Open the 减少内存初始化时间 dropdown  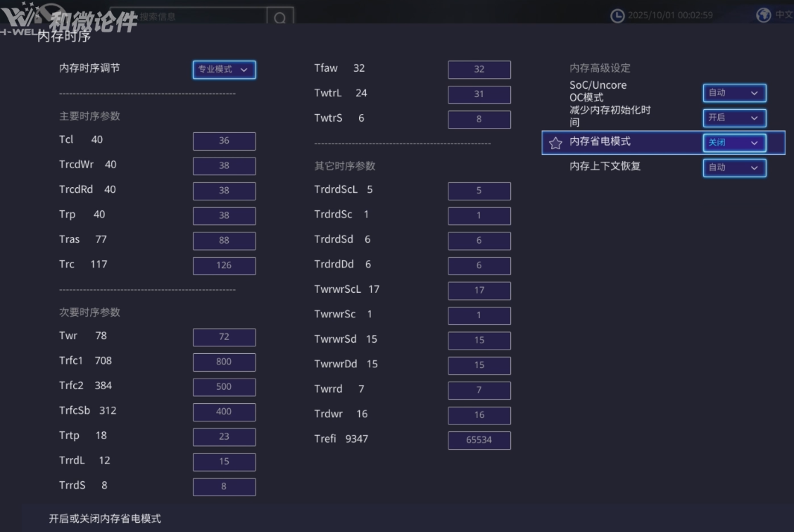click(734, 118)
